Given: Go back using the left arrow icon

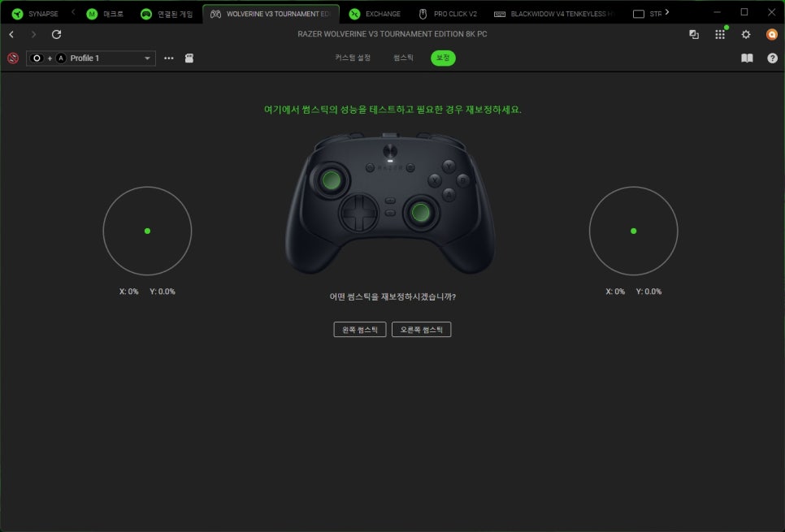Looking at the screenshot, I should (x=11, y=34).
